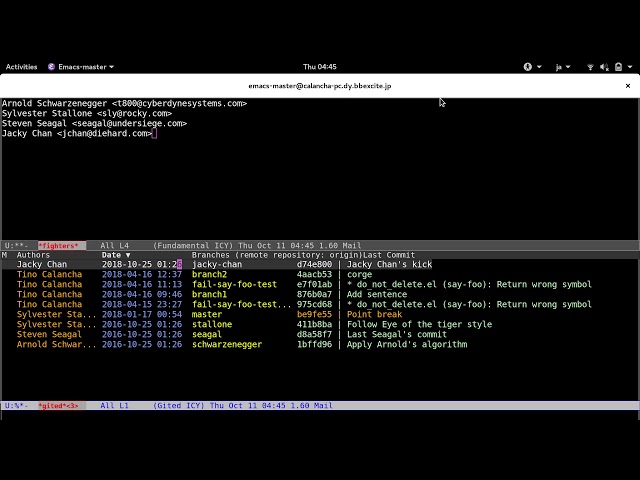The image size is (640, 480).
Task: Click the Thu 04:45 clock
Action: tap(320, 67)
